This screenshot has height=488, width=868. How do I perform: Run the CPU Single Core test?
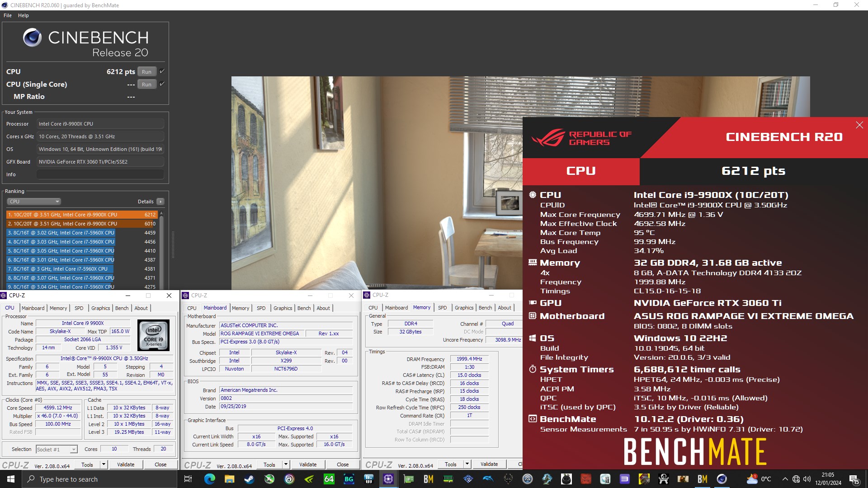[146, 84]
